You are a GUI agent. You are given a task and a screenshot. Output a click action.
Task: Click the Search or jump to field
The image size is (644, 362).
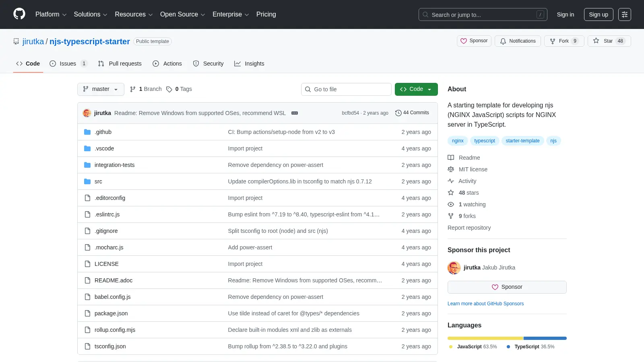tap(483, 14)
